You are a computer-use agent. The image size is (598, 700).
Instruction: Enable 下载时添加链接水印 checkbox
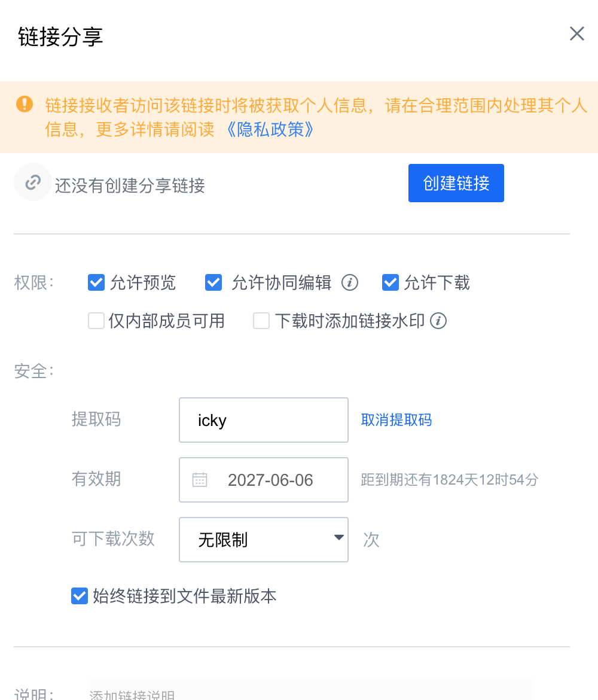[261, 321]
